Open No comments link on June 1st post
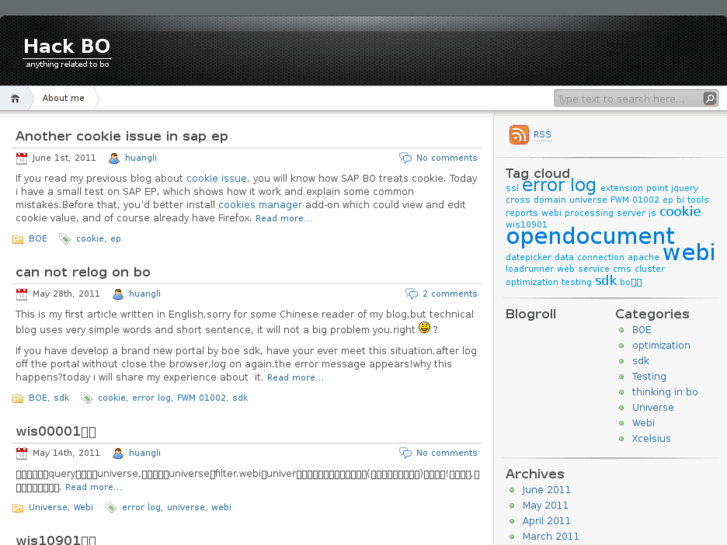This screenshot has height=545, width=727. (446, 158)
